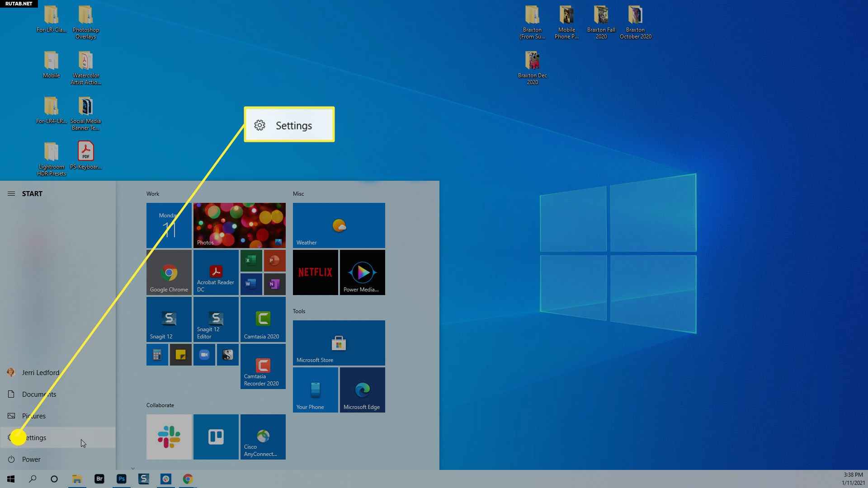The image size is (868, 488).
Task: Open Microsoft Store from Tools section
Action: pos(338,343)
